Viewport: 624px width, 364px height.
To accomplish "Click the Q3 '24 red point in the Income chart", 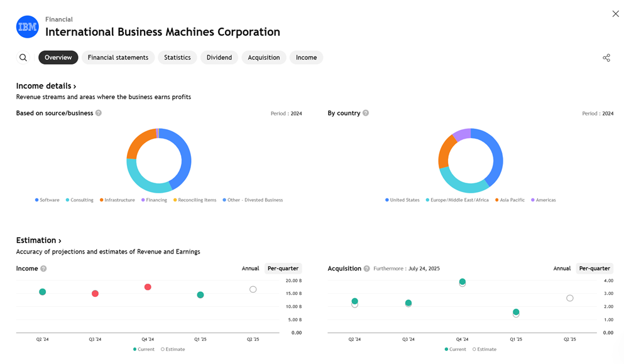I will (x=95, y=294).
